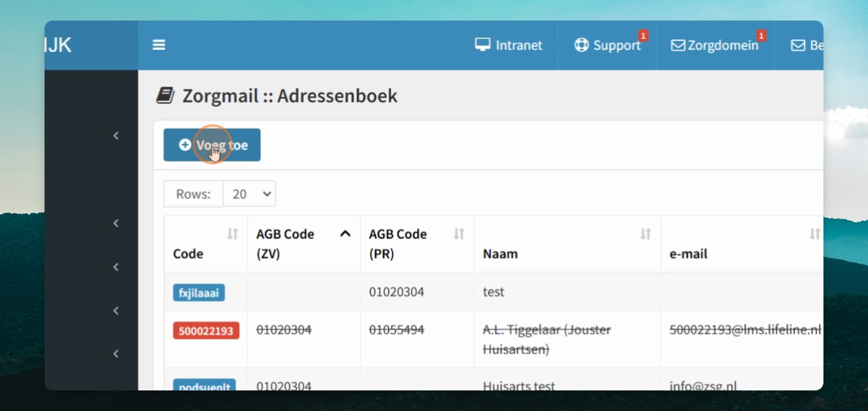Viewport: 868px width, 411px height.
Task: Expand the last sidebar chevron item
Action: click(116, 354)
